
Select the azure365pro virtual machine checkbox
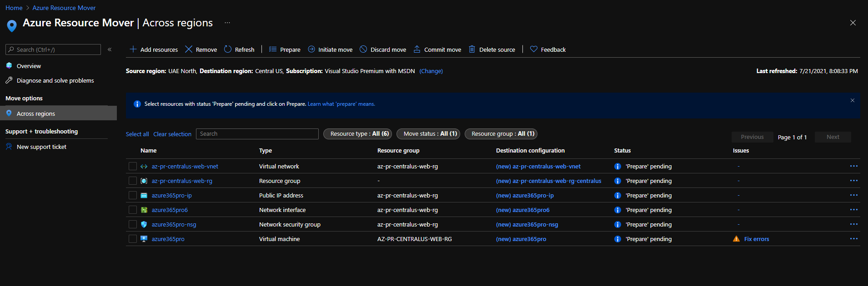coord(133,239)
